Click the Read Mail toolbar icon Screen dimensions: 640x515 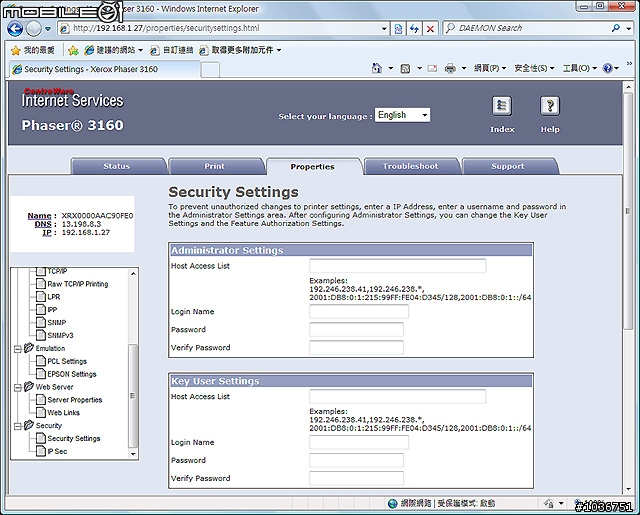click(432, 69)
